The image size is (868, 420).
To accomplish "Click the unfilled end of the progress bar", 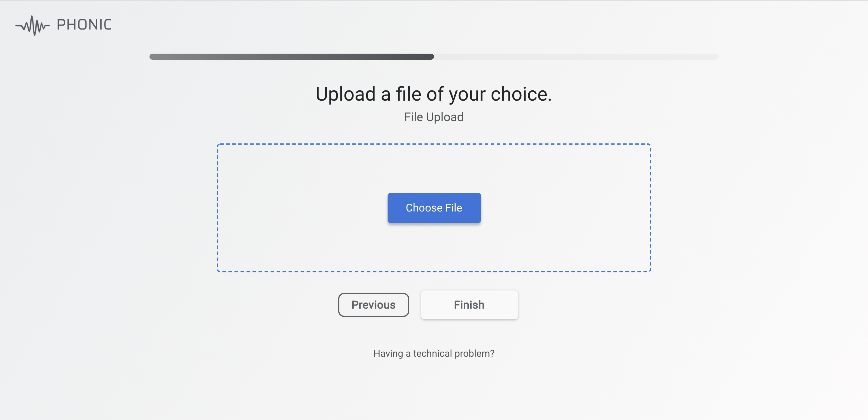I will (x=640, y=57).
